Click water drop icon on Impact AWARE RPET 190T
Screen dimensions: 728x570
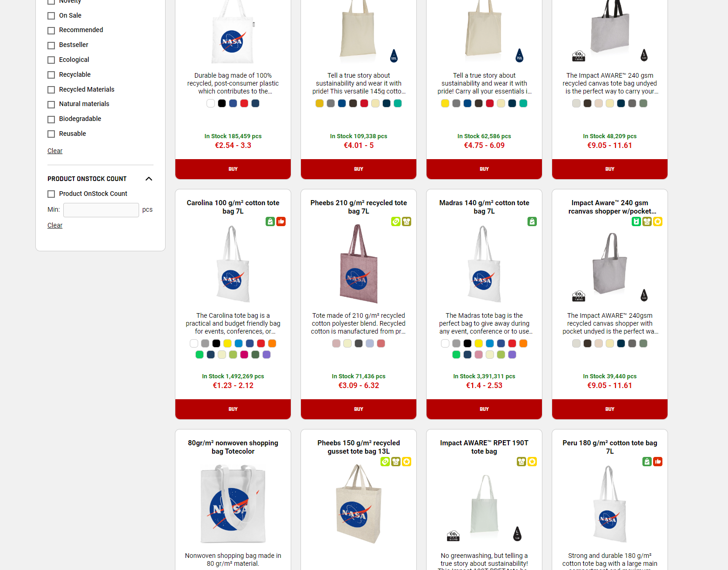point(517,534)
